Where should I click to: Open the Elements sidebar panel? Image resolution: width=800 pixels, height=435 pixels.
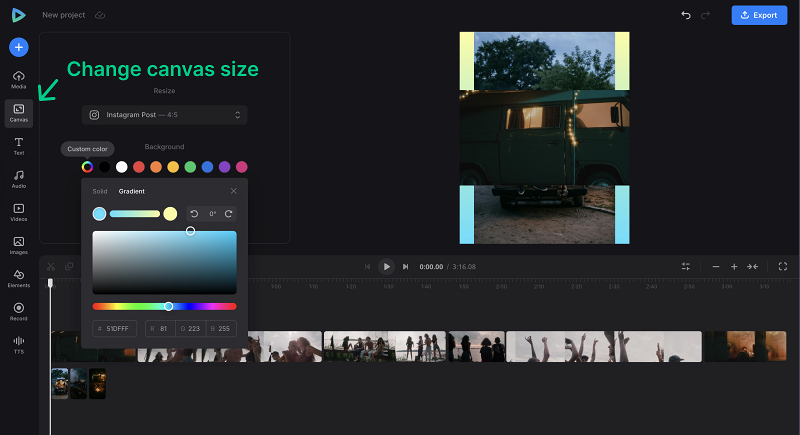coord(19,278)
